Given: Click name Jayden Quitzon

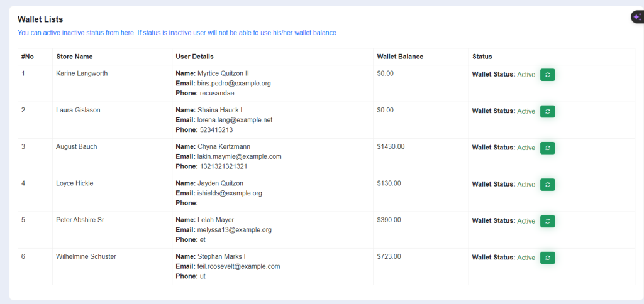Looking at the screenshot, I should 220,183.
